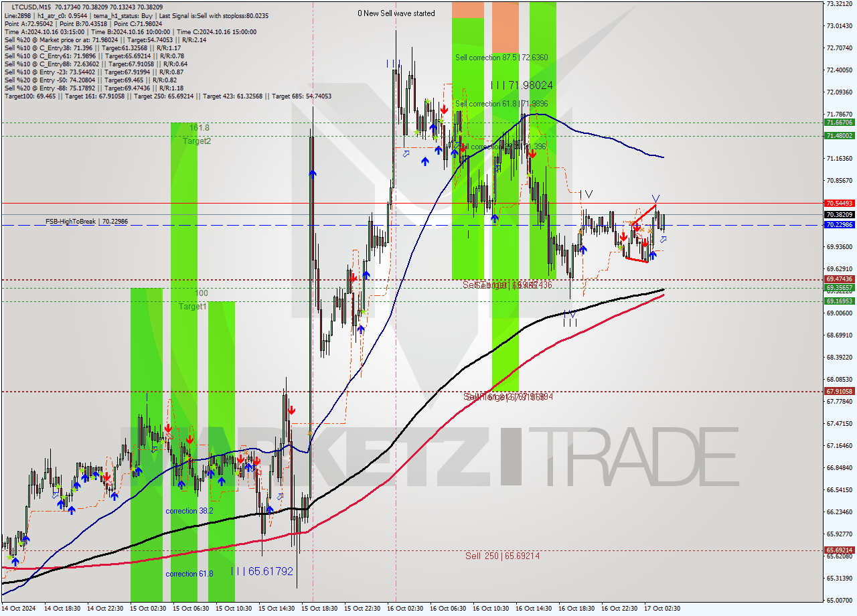Click the green 71.48002 price tag
Screen dimensions: 857x616
840,135
